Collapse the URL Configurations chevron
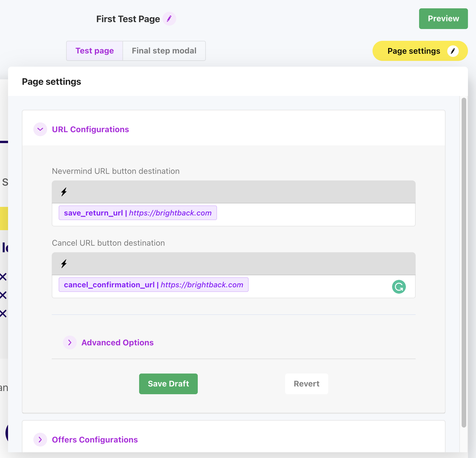Image resolution: width=476 pixels, height=458 pixels. (x=40, y=129)
